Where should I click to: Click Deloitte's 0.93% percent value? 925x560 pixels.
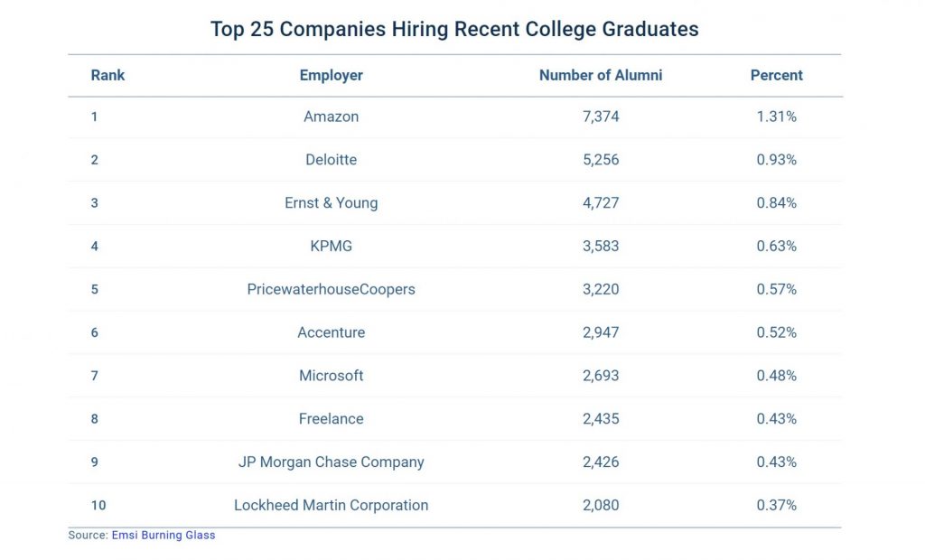tap(777, 160)
